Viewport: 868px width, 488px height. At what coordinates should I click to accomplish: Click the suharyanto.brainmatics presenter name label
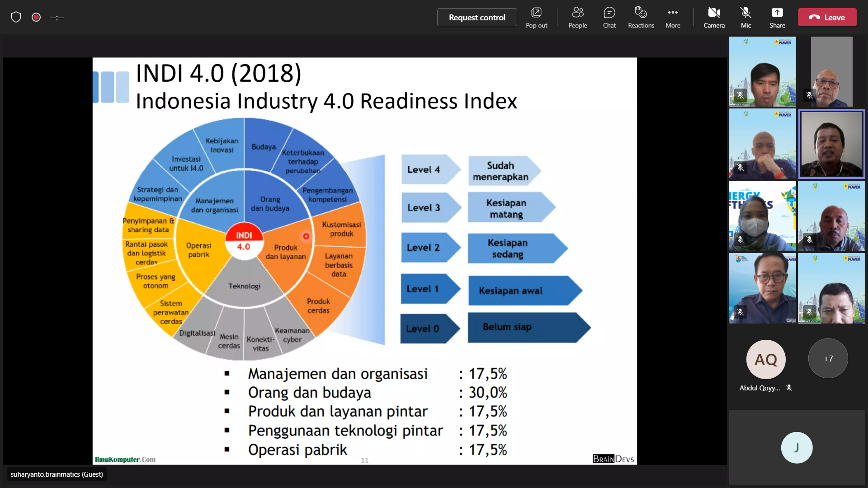pyautogui.click(x=57, y=474)
